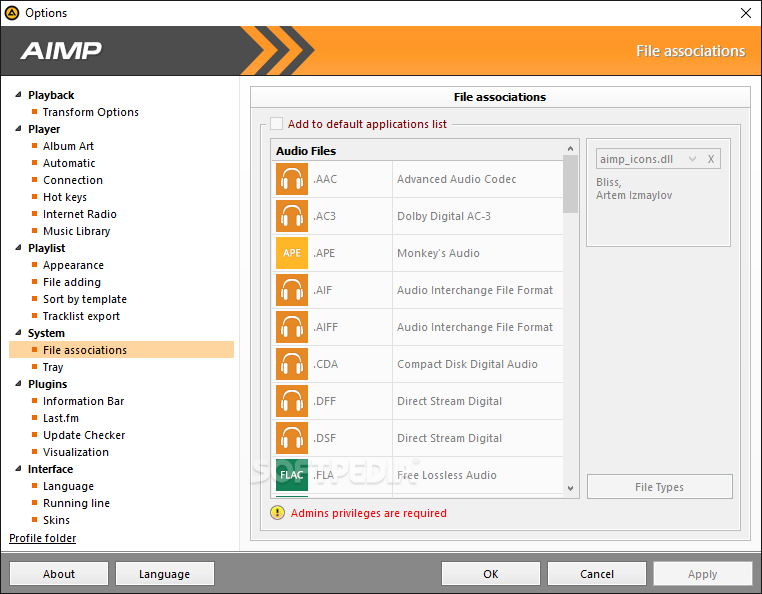Open Information Bar plugin settings
762x594 pixels.
tap(84, 402)
